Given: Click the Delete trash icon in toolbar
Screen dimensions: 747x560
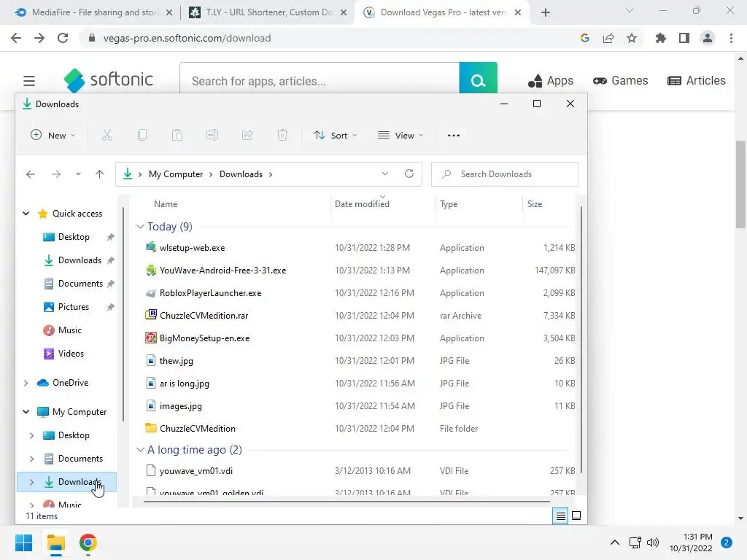Looking at the screenshot, I should click(282, 135).
